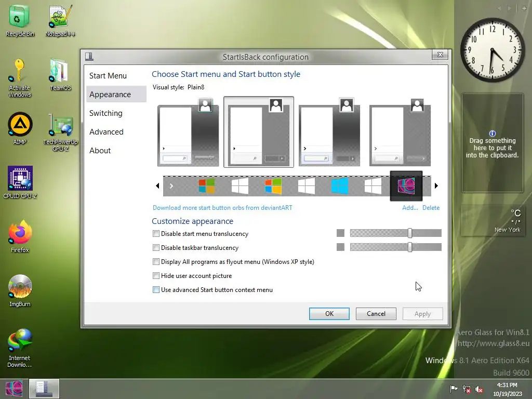532x399 pixels.
Task: Choose the pink patterned start orb
Action: [x=406, y=186]
